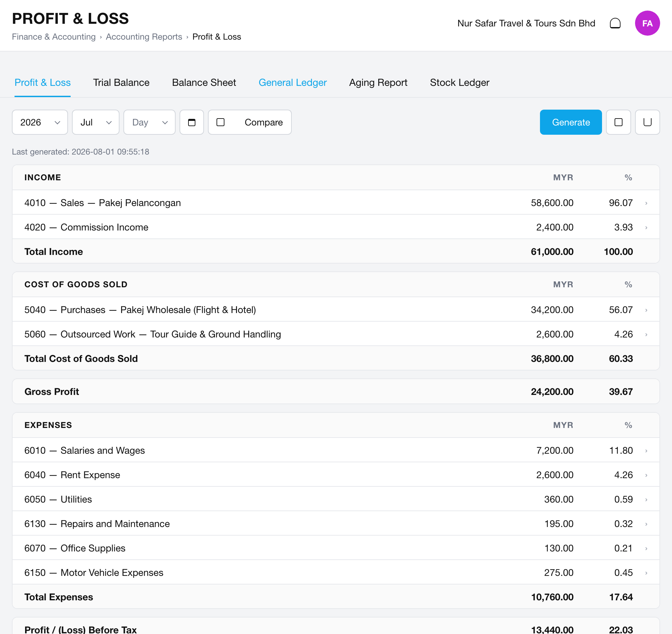The image size is (672, 634).
Task: Click the 96.07 percentage for Sales
Action: point(621,203)
